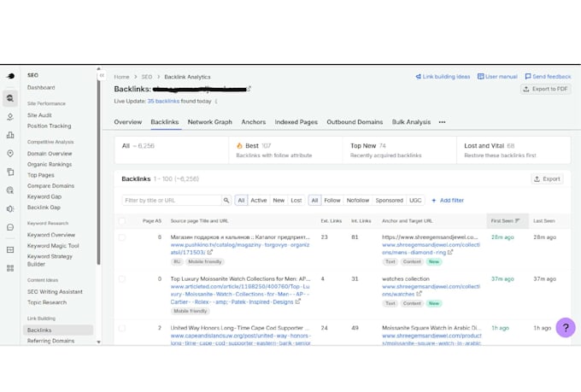
Task: Click the filter by title or URL field
Action: [172, 200]
